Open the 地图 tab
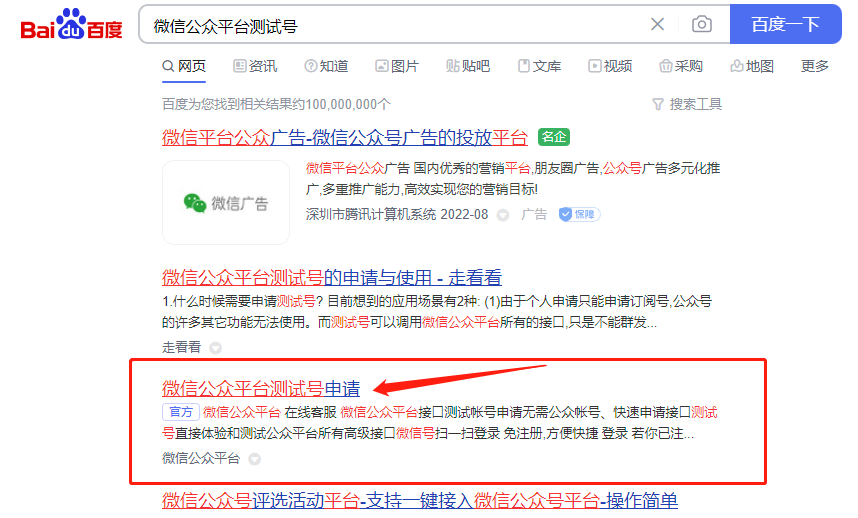This screenshot has height=518, width=858. coord(752,66)
